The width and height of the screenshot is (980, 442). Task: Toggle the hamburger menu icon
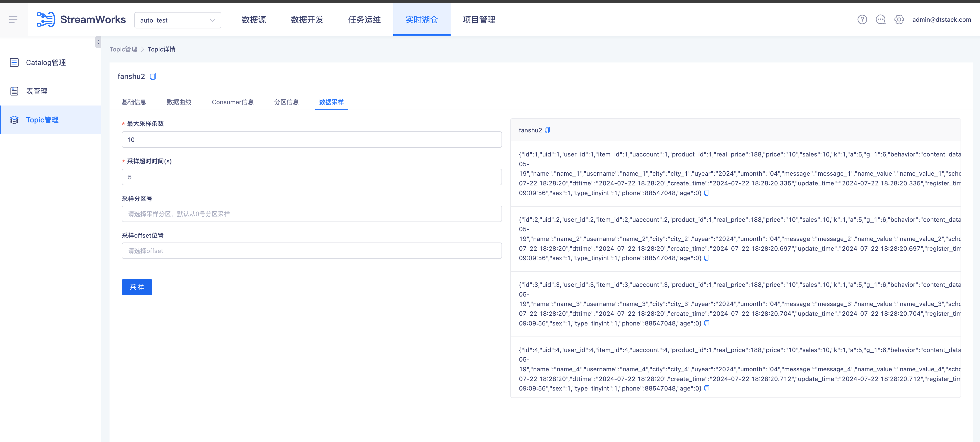tap(13, 19)
